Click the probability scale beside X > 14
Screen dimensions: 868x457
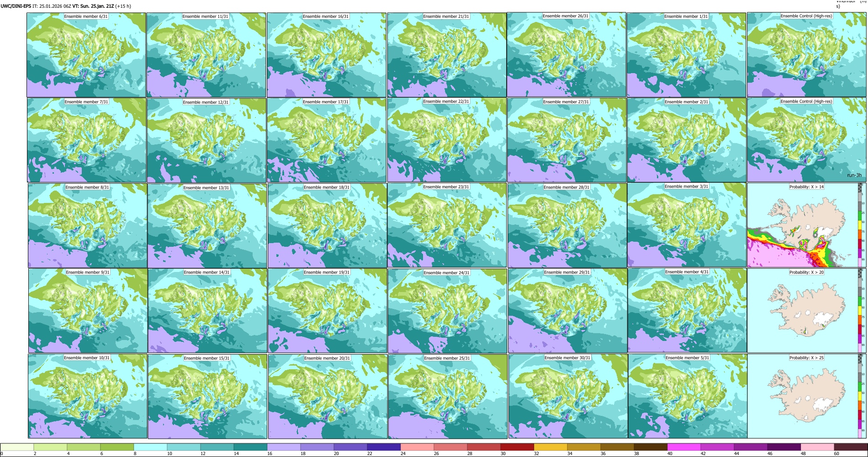860,225
